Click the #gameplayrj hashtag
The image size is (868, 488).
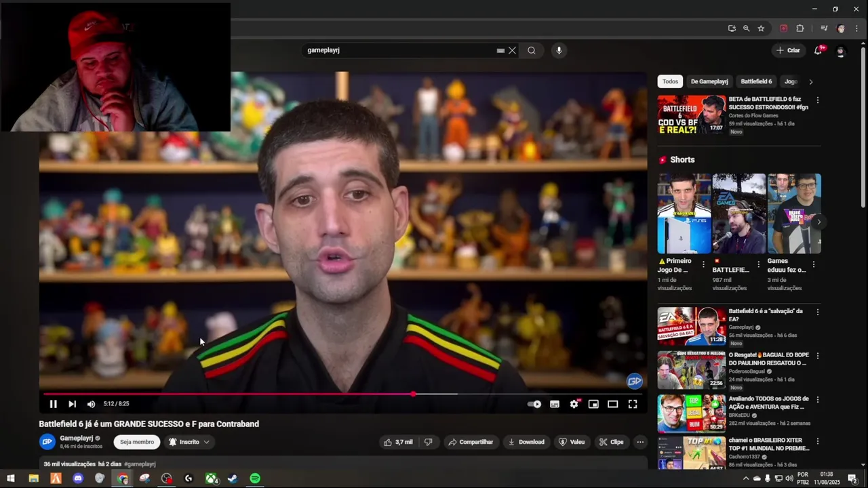[x=140, y=464]
